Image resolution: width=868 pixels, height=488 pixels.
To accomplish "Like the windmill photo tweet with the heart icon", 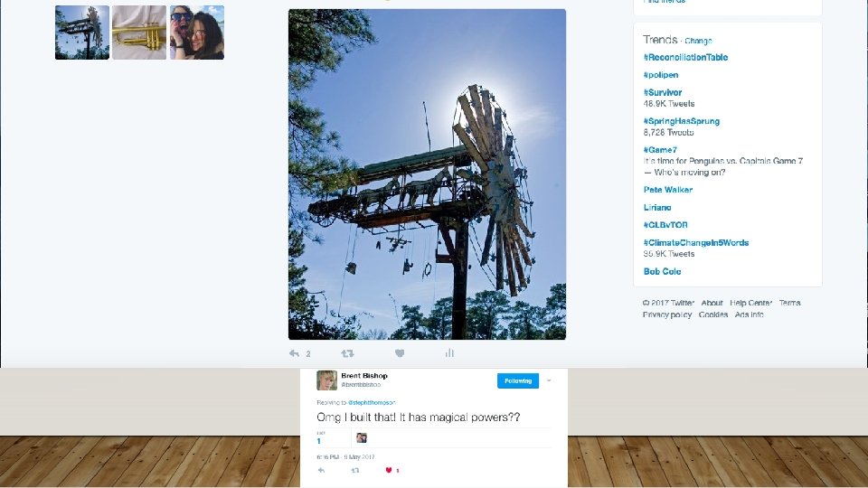I will tap(399, 353).
